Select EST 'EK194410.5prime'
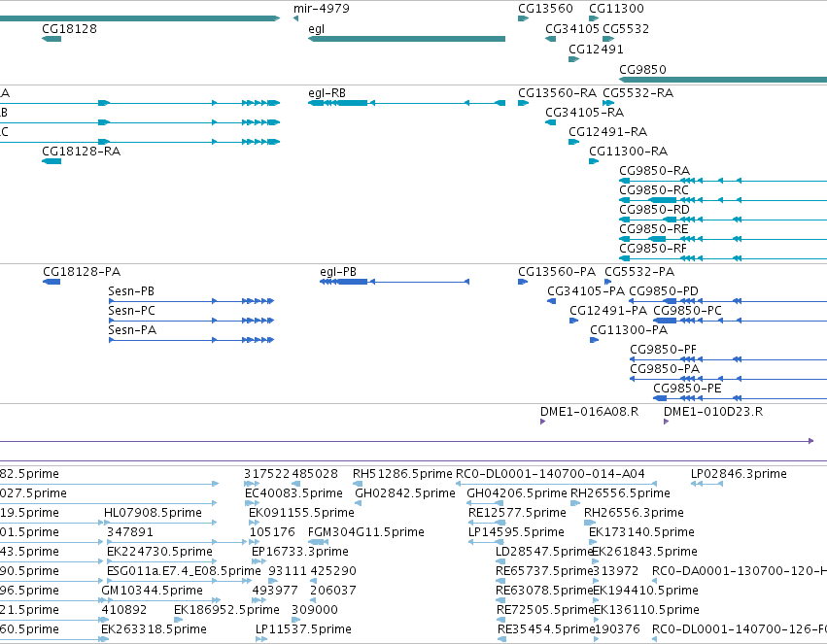 click(645, 592)
